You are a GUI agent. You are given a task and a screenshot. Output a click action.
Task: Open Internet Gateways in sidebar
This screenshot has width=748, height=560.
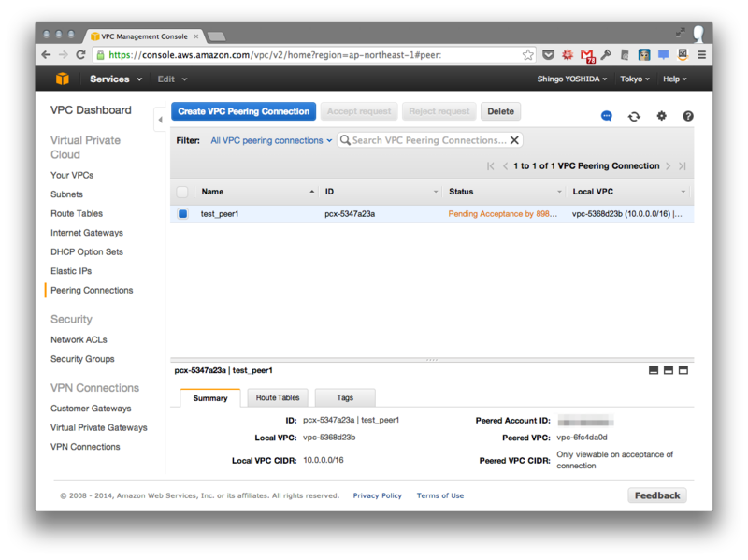pyautogui.click(x=87, y=232)
